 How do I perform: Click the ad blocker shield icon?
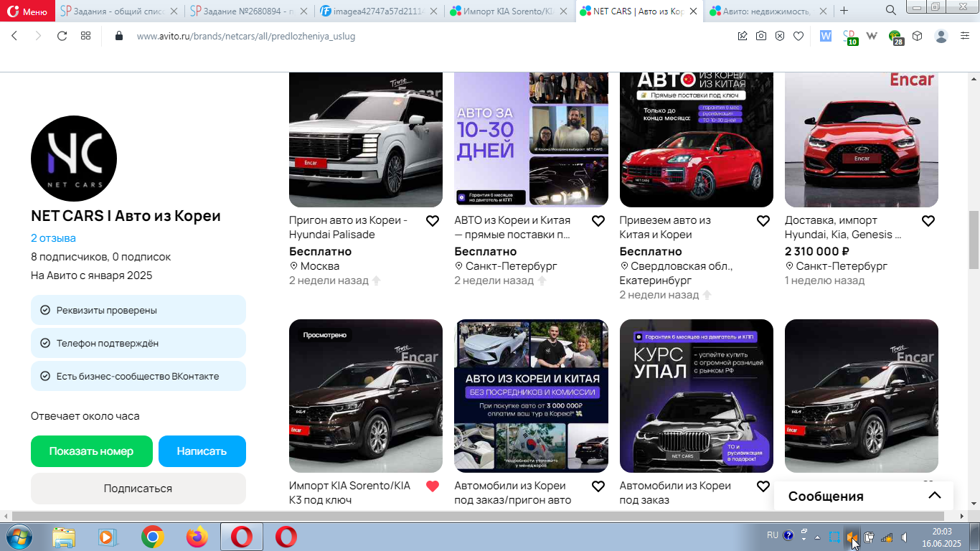coord(780,36)
